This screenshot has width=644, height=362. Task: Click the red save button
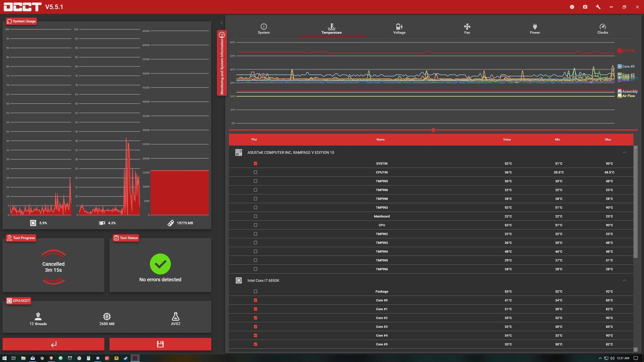tap(160, 344)
